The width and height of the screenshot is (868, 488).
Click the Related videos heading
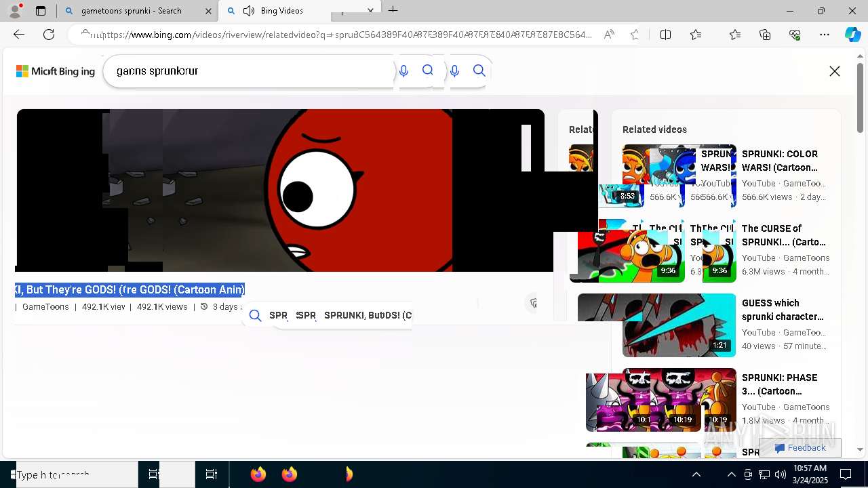click(x=654, y=129)
